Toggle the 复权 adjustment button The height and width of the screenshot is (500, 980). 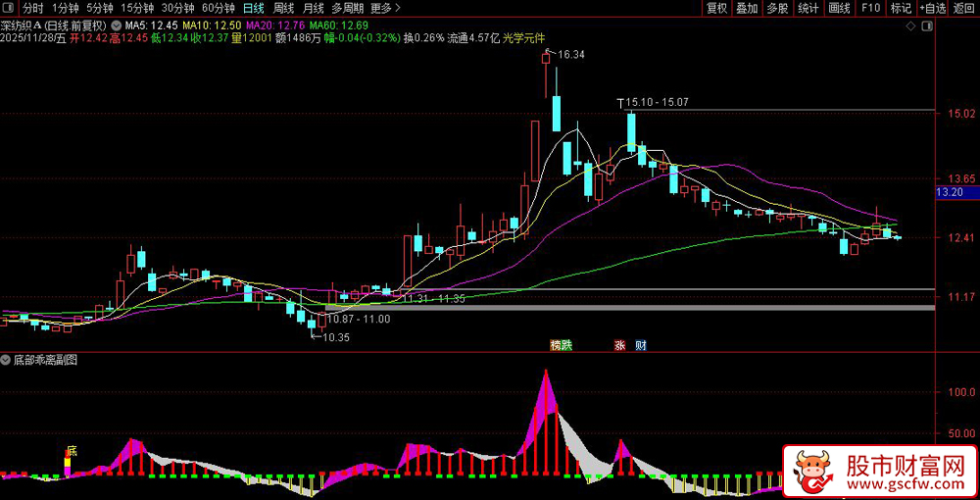point(716,8)
